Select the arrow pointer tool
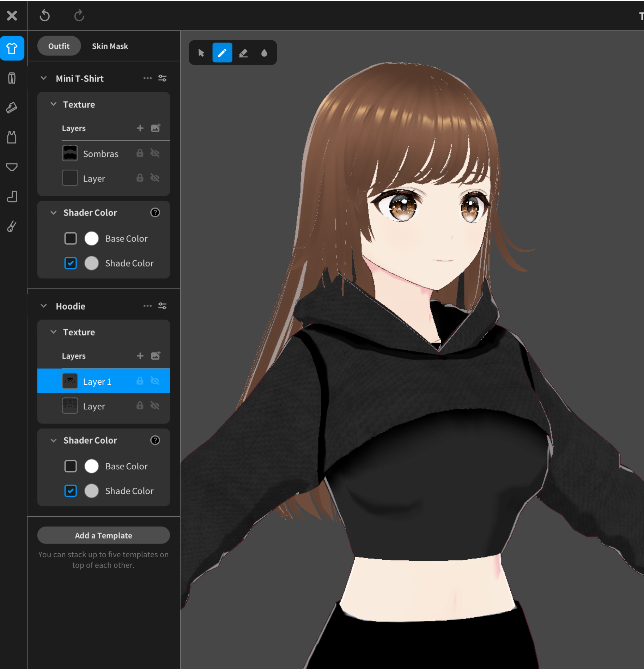Viewport: 644px width, 669px height. coord(201,53)
